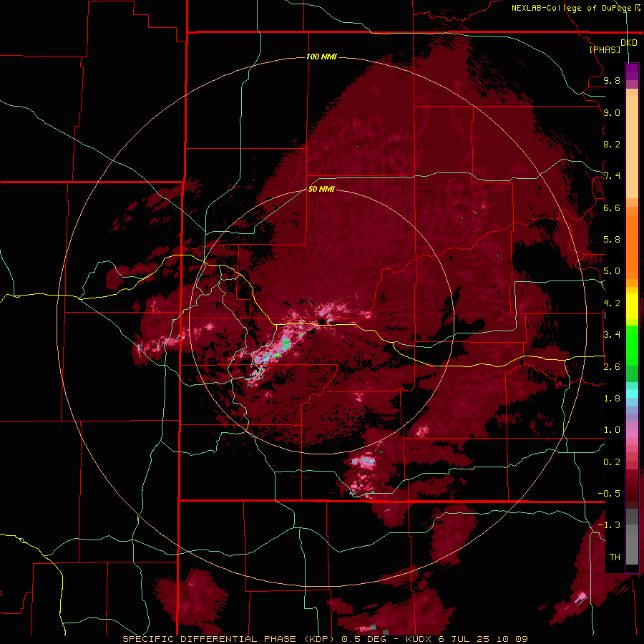Image resolution: width=644 pixels, height=644 pixels.
Task: Click the DKD label above the legend
Action: coord(629,43)
